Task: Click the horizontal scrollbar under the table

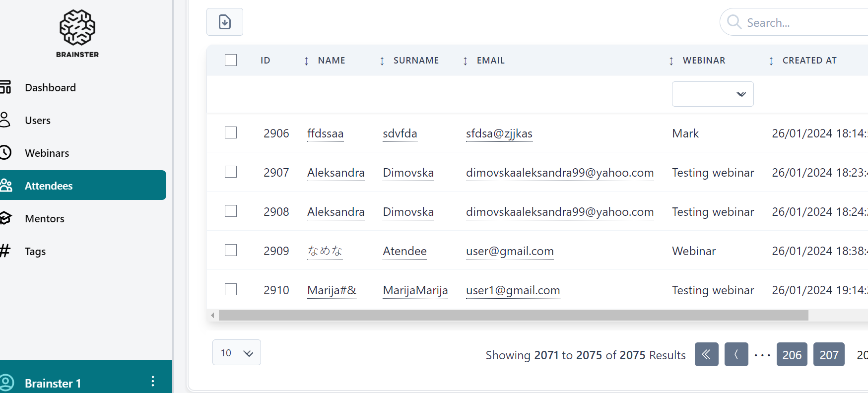Action: (513, 316)
